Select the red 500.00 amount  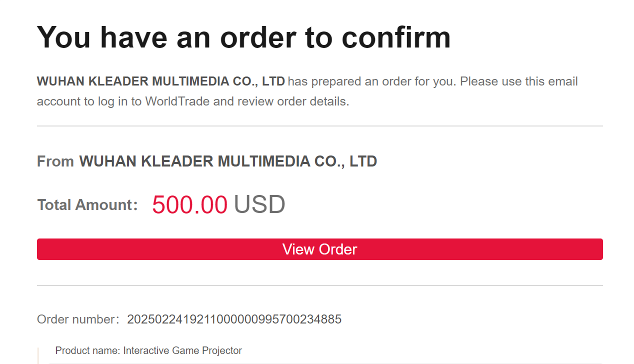coord(189,205)
